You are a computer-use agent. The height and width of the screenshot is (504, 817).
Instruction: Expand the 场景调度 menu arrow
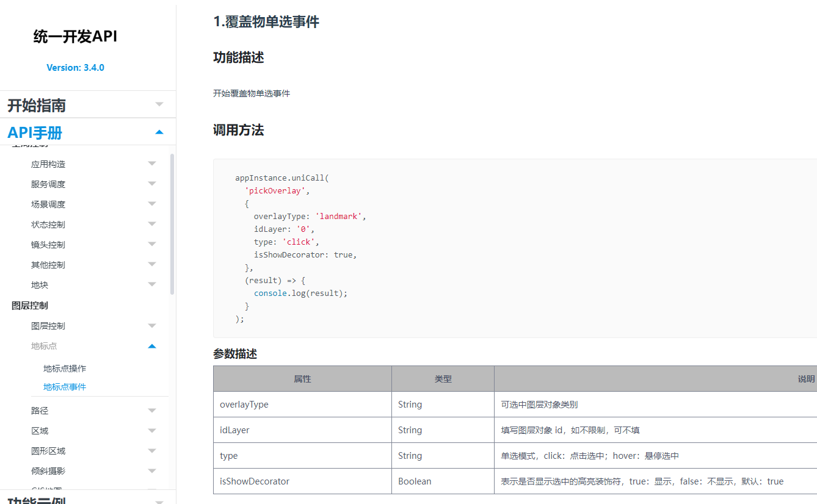[x=152, y=204]
